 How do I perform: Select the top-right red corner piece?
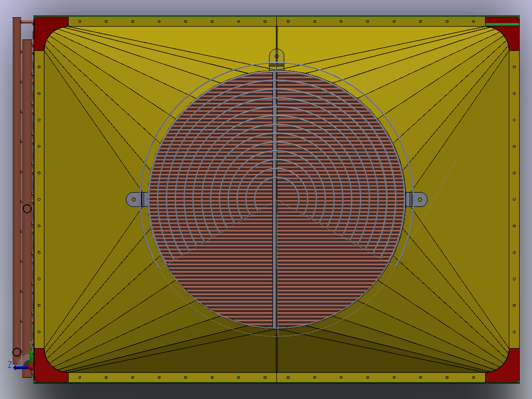coord(509,31)
